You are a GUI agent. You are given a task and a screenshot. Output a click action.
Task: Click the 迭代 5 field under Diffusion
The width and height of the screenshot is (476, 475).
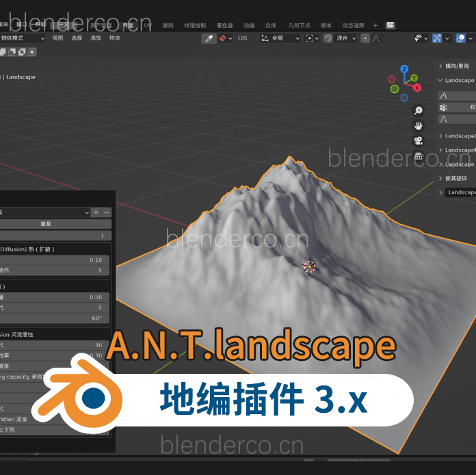[55, 270]
